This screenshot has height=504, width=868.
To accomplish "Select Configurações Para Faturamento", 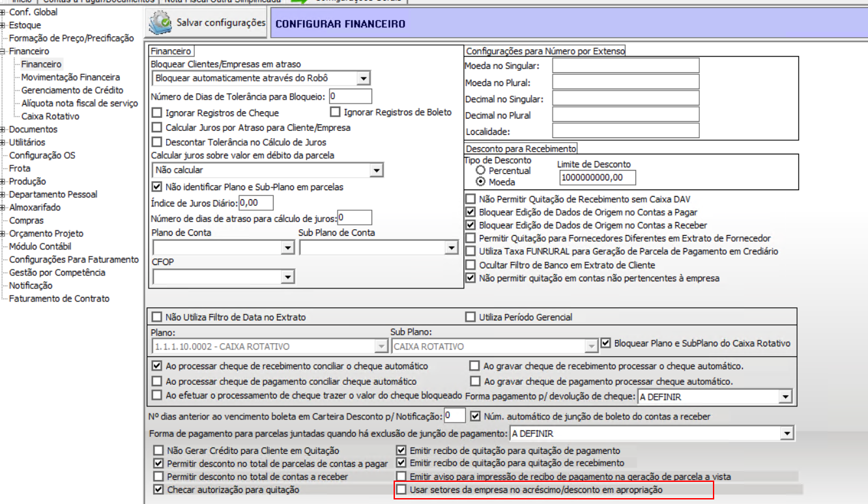I will point(74,260).
